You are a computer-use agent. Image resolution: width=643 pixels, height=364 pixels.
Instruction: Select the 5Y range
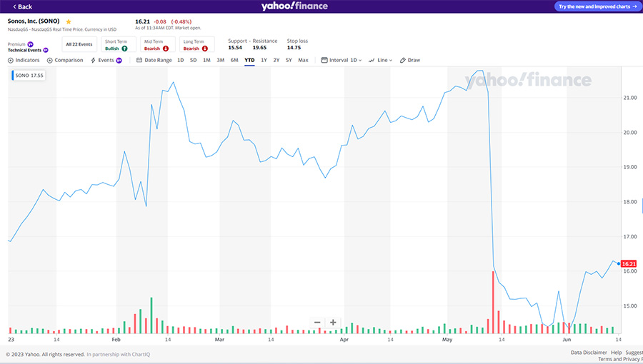[x=289, y=60]
